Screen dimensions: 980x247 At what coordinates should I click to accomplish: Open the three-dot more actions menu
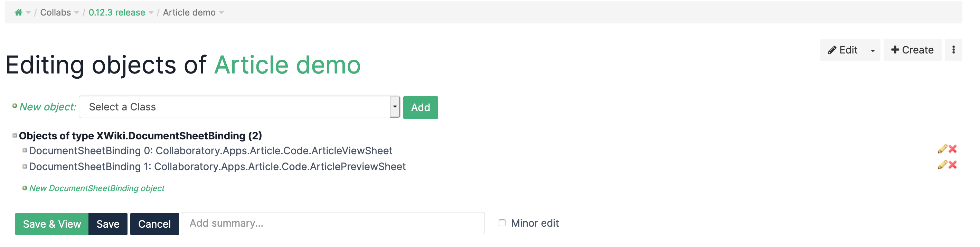coord(953,50)
